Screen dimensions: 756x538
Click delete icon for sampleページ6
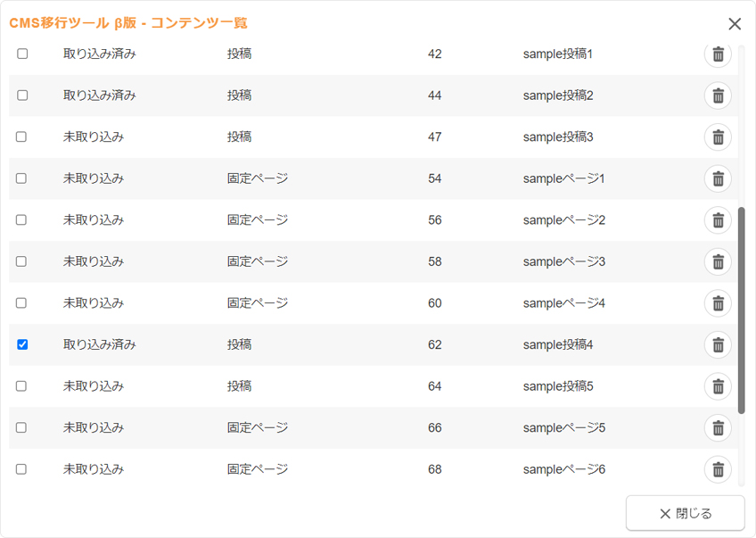[x=718, y=469]
